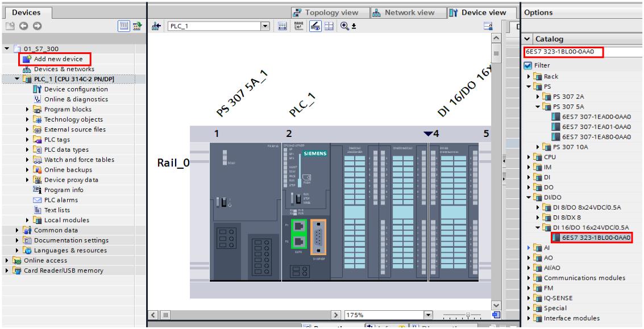The image size is (644, 329).
Task: Click the green PROFINET port on CPU
Action: pos(299,234)
